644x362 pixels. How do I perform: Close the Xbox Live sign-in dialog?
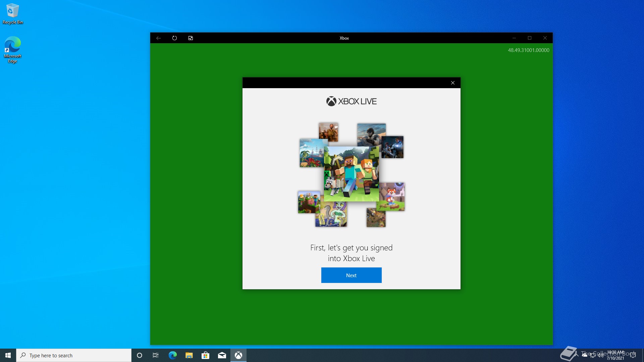[x=453, y=83]
